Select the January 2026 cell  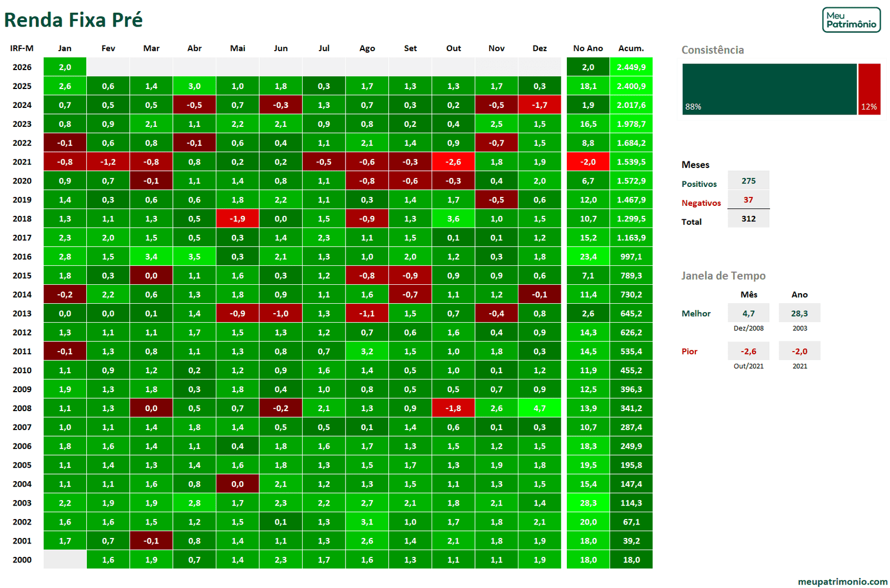[x=65, y=67]
